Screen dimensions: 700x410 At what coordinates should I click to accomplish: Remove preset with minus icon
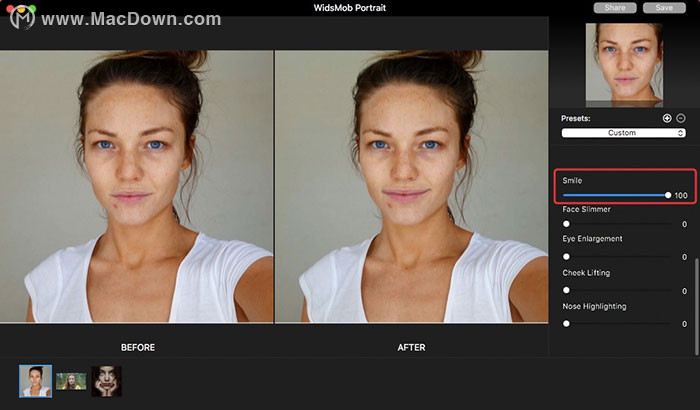pyautogui.click(x=681, y=118)
